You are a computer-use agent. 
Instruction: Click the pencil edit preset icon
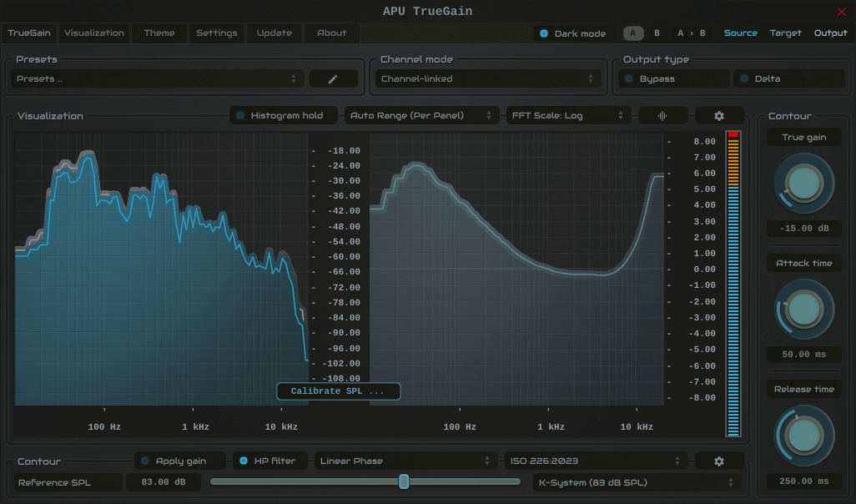[x=333, y=79]
